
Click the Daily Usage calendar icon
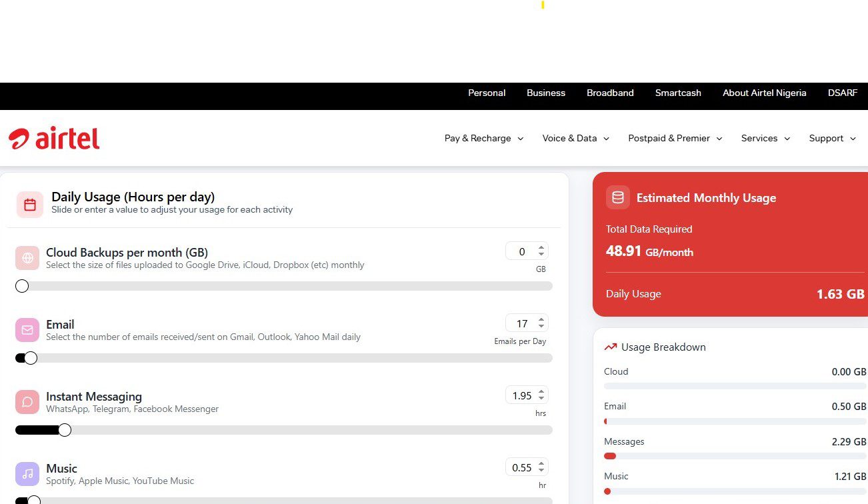(30, 205)
